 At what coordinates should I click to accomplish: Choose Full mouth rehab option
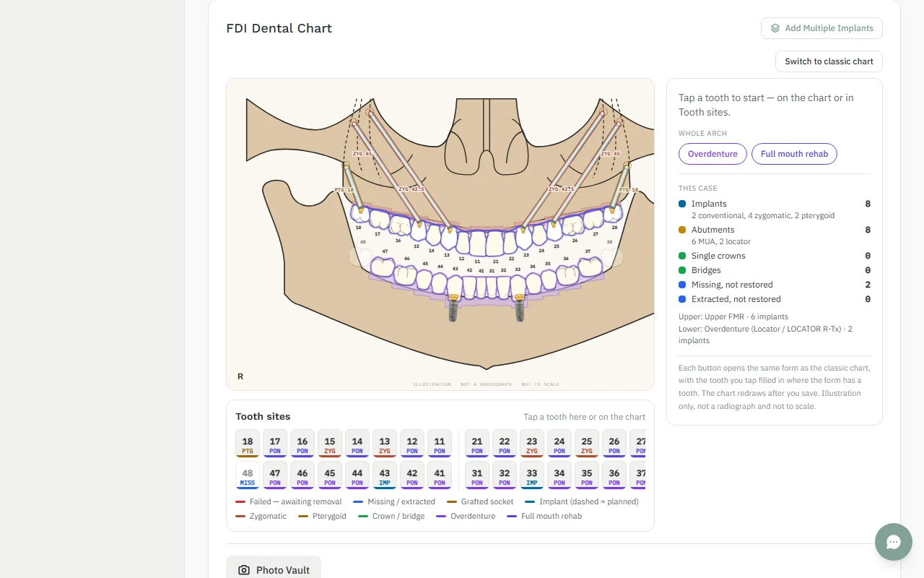794,154
